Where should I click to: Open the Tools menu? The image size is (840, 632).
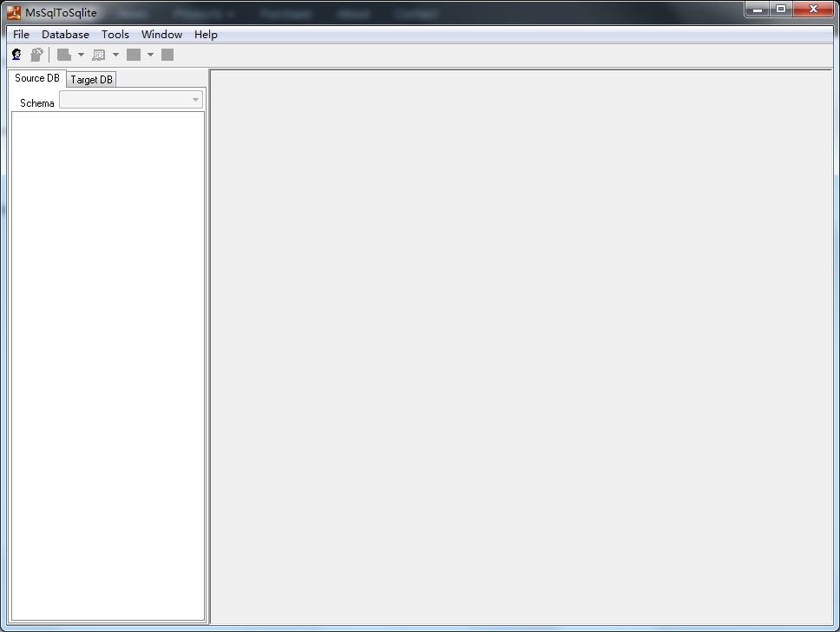[115, 35]
